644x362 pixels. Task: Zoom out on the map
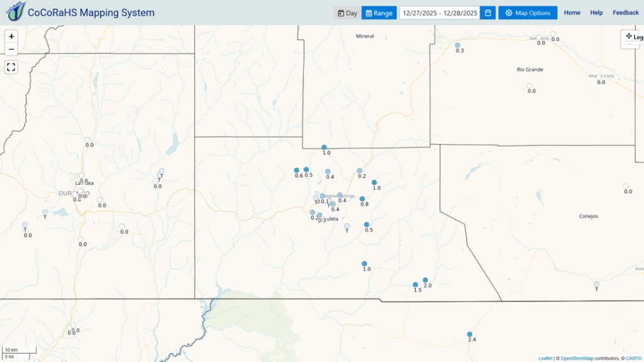point(11,49)
